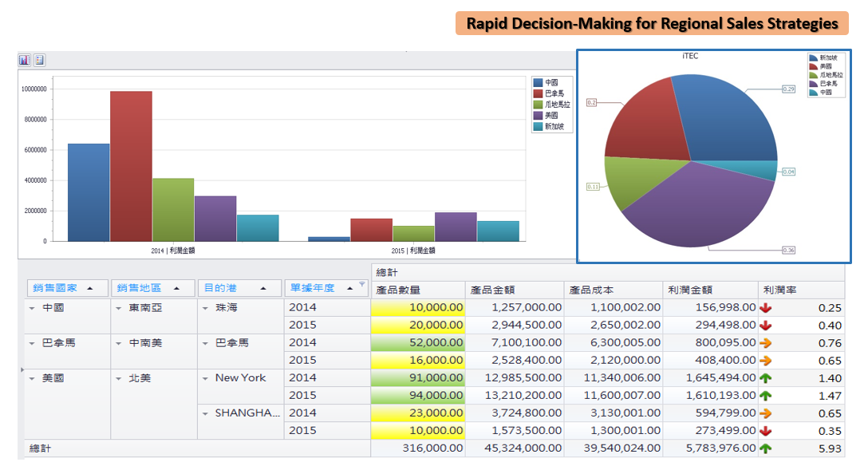Viewport: 868px width, 470px height.
Task: Click the red down arrow in 珠海 2014 row
Action: click(765, 307)
